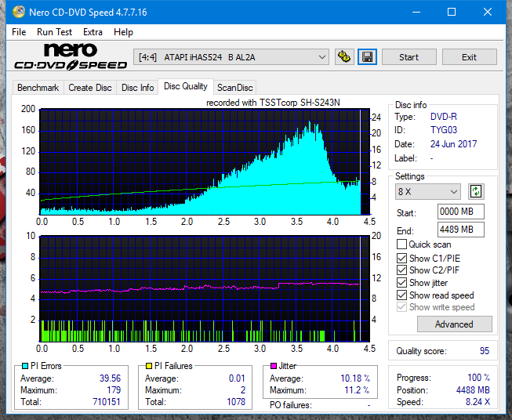
Task: Switch to the ScanDisc tab
Action: pyautogui.click(x=234, y=88)
